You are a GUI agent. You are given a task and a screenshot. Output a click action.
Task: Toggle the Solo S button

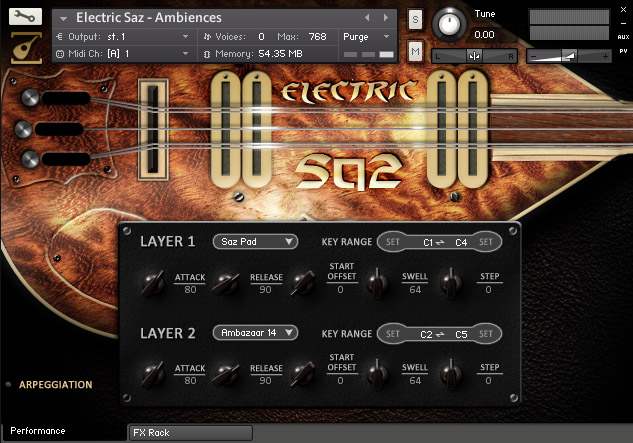point(415,19)
